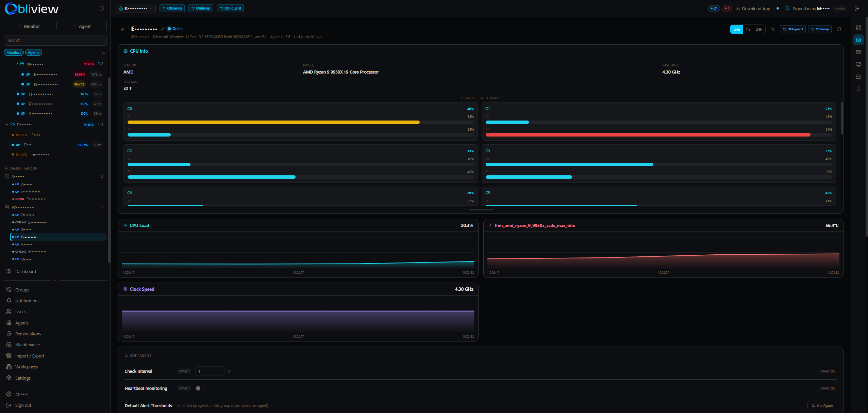868x413 pixels.
Task: Expand the Dashboard section chevron
Action: [x=55, y=280]
